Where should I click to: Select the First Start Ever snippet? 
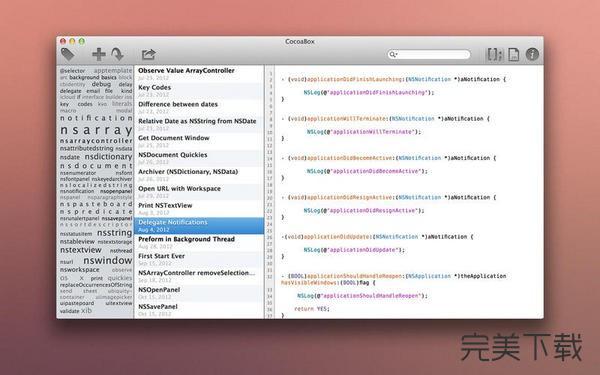(x=199, y=259)
